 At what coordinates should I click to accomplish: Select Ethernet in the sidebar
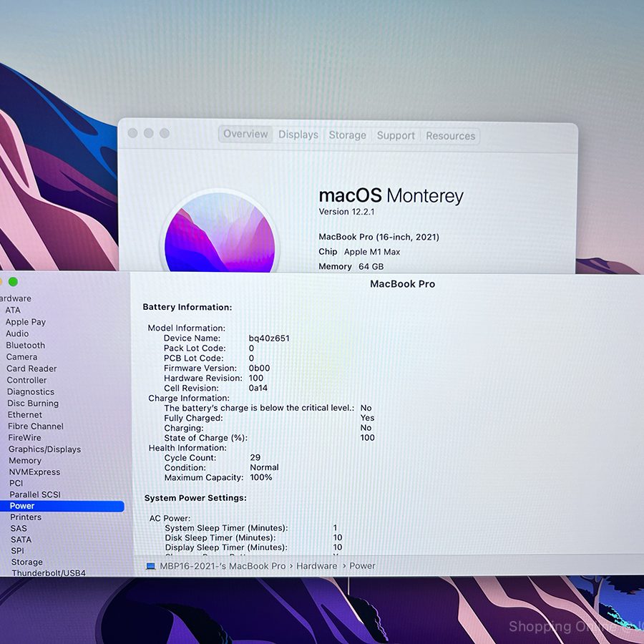point(24,415)
